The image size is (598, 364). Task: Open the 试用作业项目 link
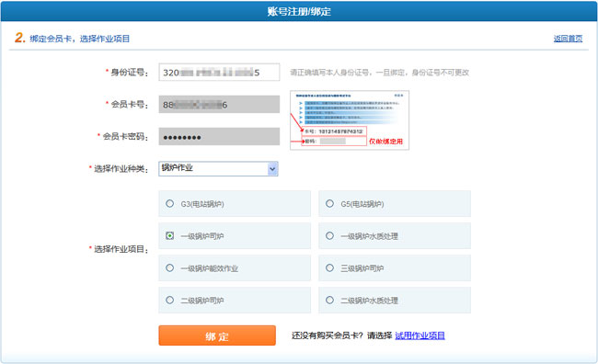click(420, 336)
